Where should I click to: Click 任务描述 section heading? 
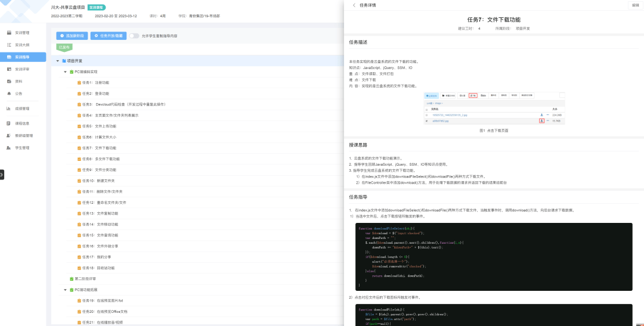tap(358, 42)
